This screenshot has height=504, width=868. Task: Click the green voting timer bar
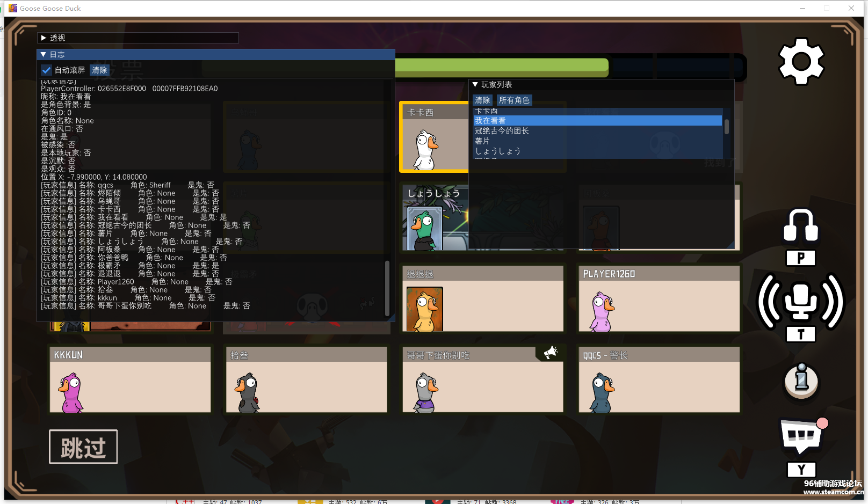[x=502, y=68]
